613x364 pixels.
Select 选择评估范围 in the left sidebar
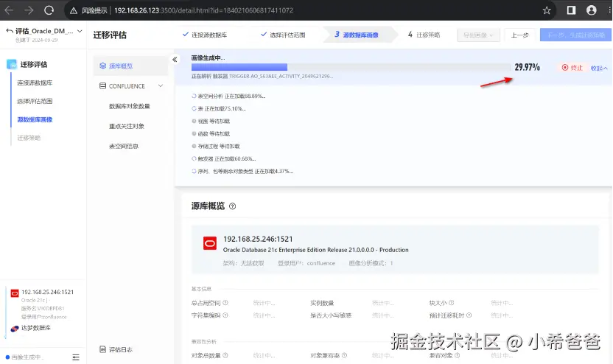coord(35,101)
